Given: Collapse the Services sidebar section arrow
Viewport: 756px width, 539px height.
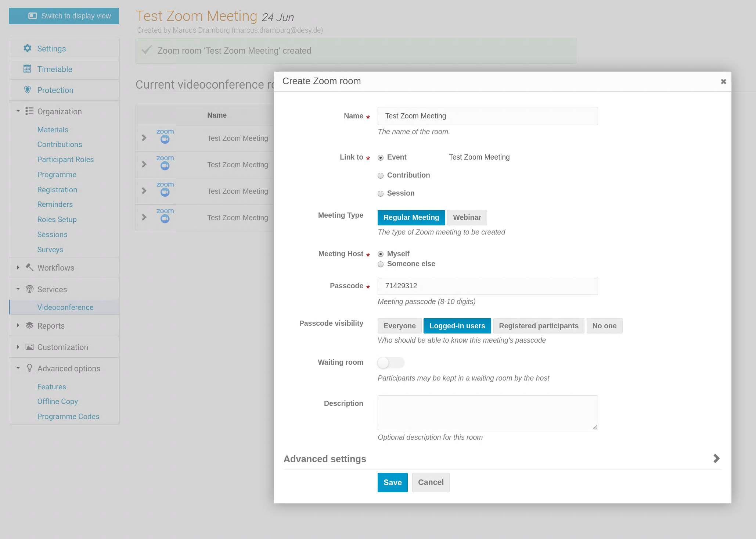Looking at the screenshot, I should tap(18, 289).
